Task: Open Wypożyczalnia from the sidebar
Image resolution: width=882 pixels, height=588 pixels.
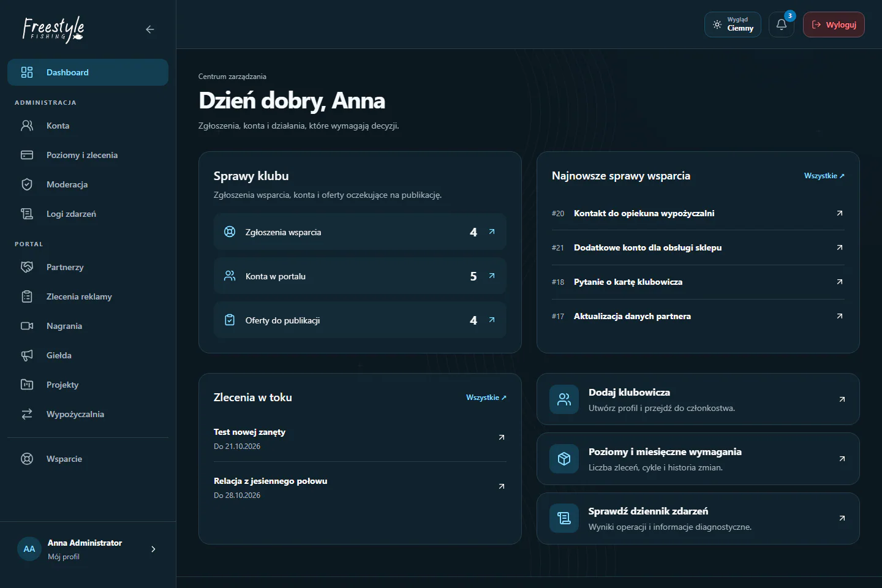Action: pyautogui.click(x=88, y=414)
